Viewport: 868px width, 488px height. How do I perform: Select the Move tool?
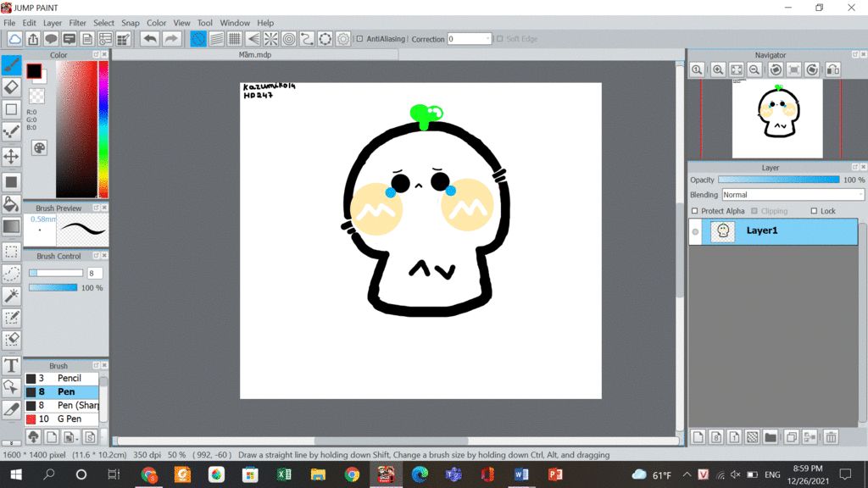(x=11, y=157)
